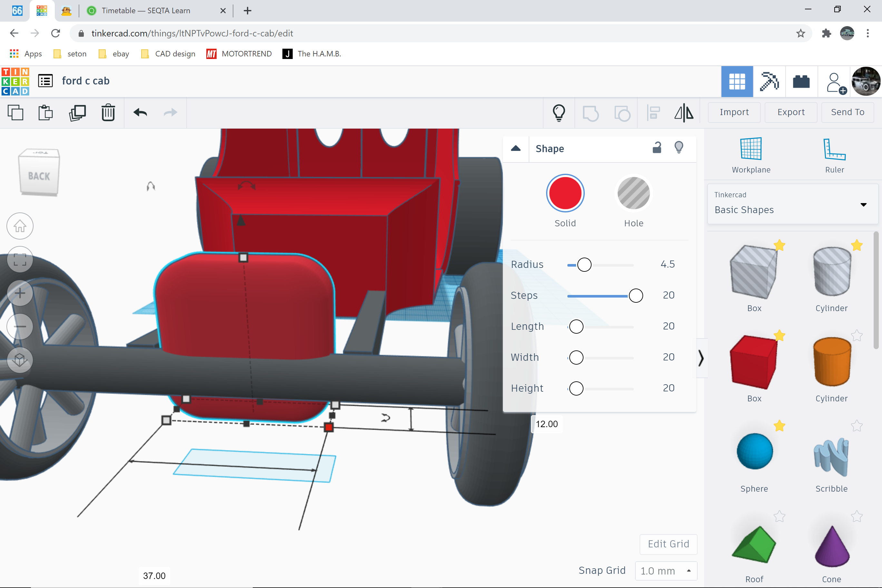Select the Ruler tool
882x588 pixels.
point(834,155)
